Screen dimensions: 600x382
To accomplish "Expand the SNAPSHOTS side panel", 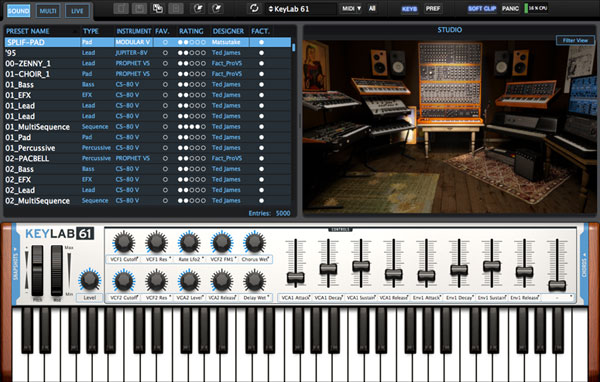I will click(16, 264).
